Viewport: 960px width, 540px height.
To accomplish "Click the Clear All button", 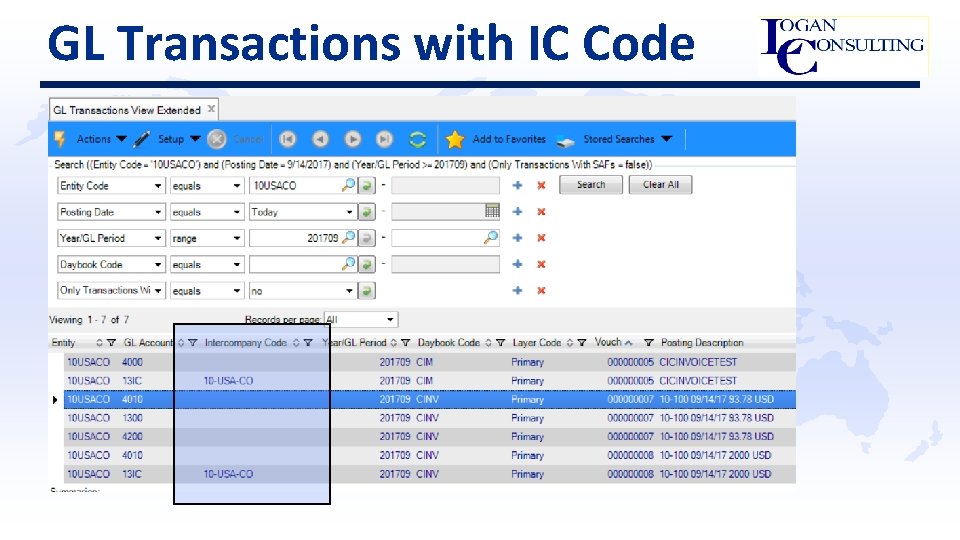I will (661, 185).
